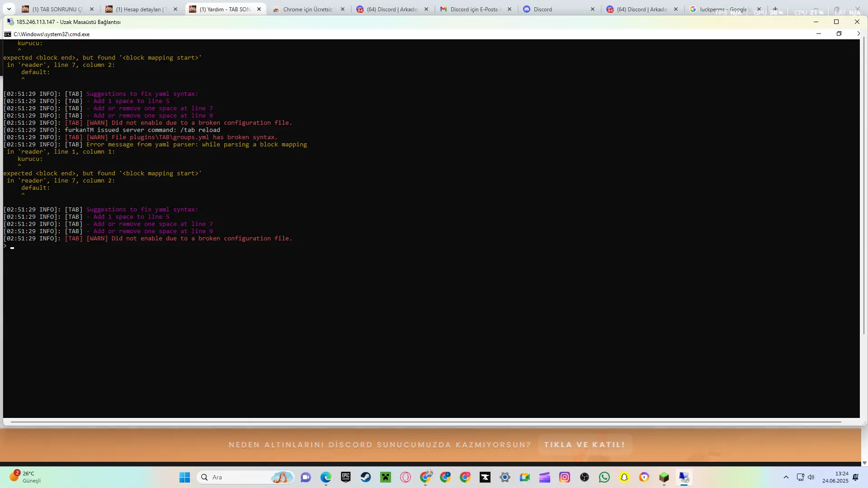Image resolution: width=868 pixels, height=488 pixels.
Task: Open Instagram from the taskbar
Action: 565,477
